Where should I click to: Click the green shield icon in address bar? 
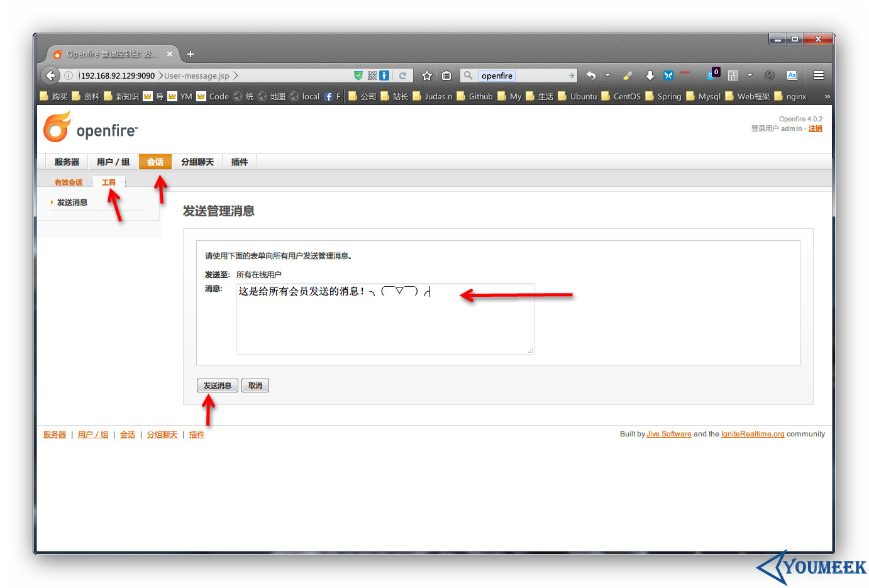tap(358, 75)
